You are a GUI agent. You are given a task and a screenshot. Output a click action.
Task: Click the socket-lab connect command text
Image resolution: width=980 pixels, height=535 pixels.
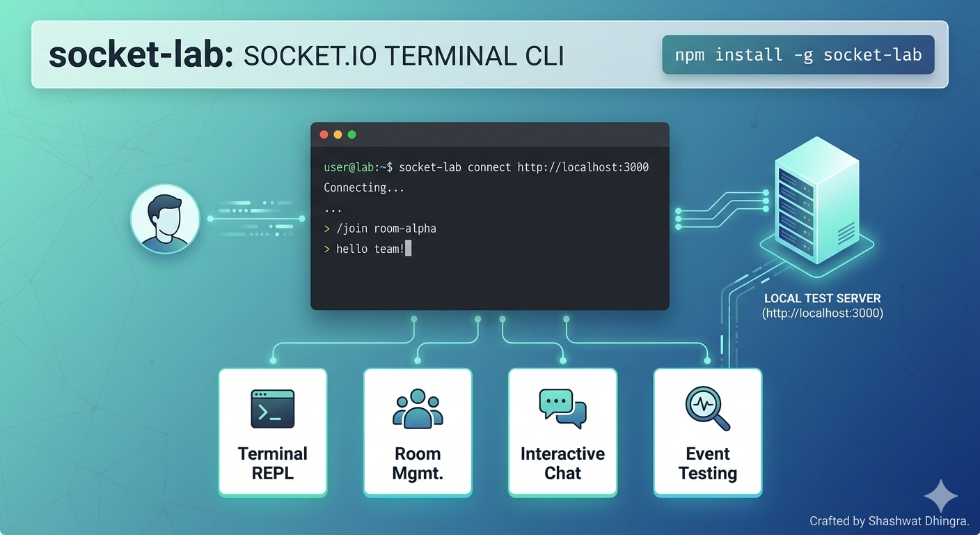(455, 167)
